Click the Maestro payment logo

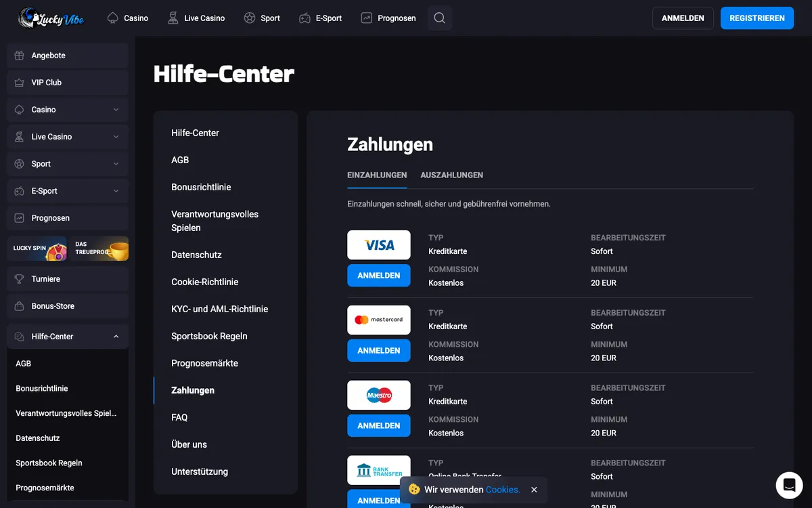pos(379,395)
